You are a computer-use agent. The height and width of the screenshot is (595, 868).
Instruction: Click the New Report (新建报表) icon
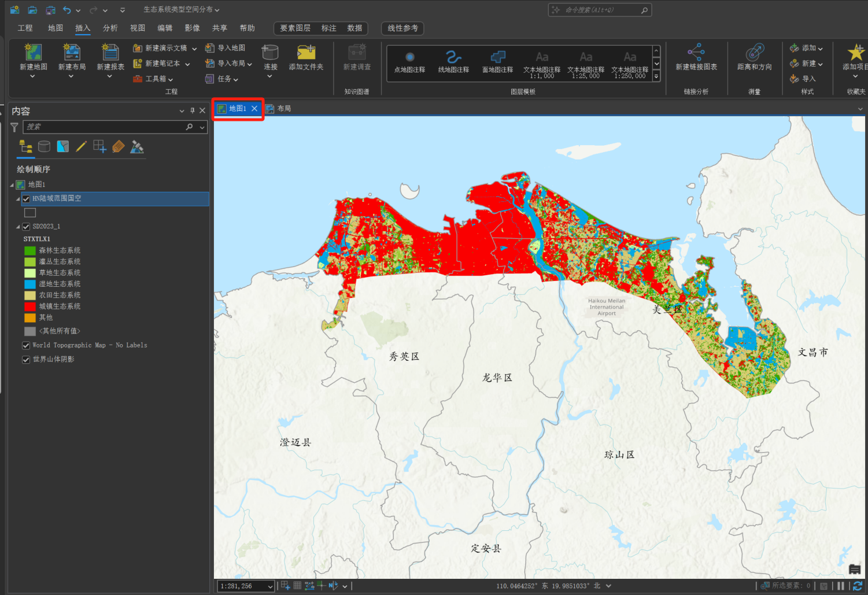(x=110, y=53)
